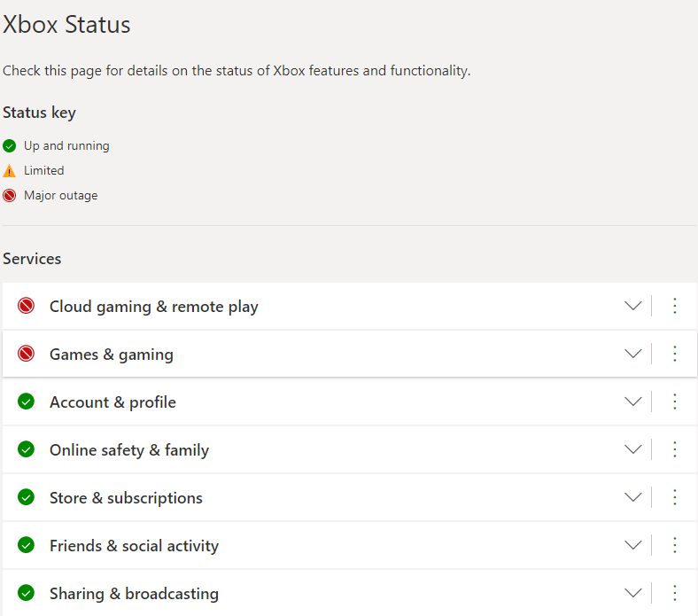This screenshot has width=698, height=616.
Task: Click green check icon for Account & profile
Action: click(26, 402)
